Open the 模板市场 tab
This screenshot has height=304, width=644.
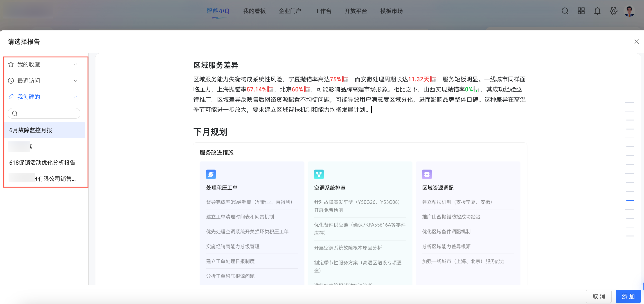391,11
